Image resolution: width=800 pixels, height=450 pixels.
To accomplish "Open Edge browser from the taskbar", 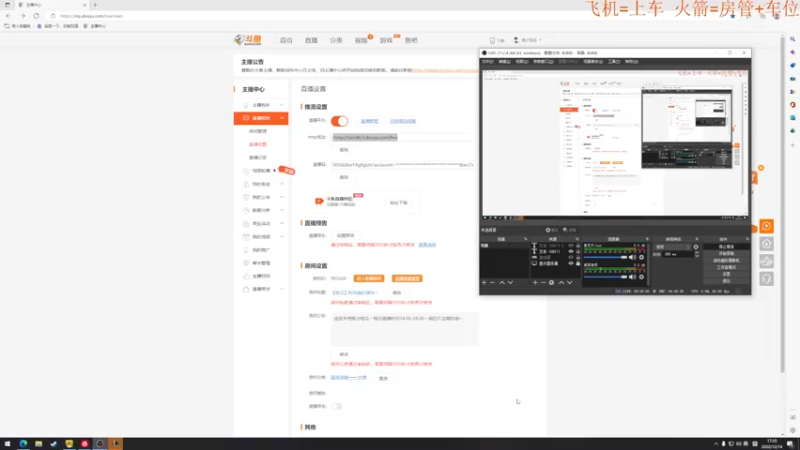I will (23, 444).
